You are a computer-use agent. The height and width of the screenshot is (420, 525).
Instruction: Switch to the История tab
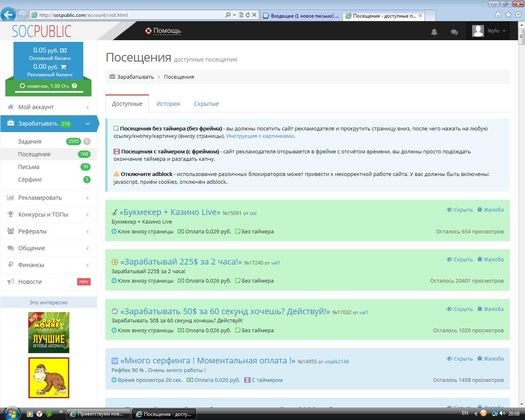pyautogui.click(x=168, y=104)
